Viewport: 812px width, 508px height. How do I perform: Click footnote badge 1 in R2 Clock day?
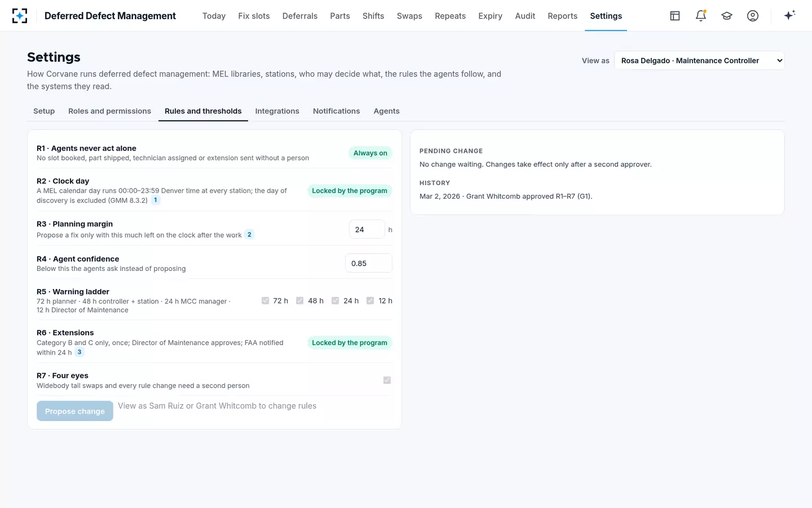[156, 200]
